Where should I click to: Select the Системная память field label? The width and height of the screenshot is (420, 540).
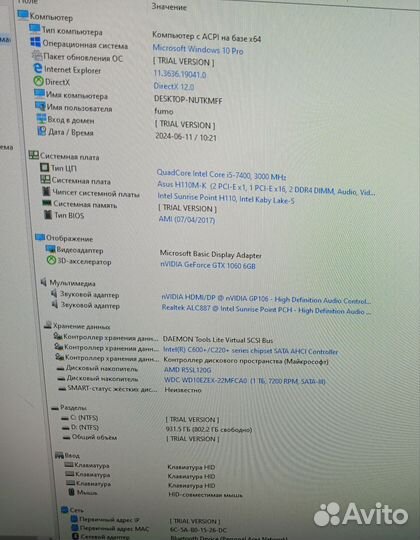[85, 205]
